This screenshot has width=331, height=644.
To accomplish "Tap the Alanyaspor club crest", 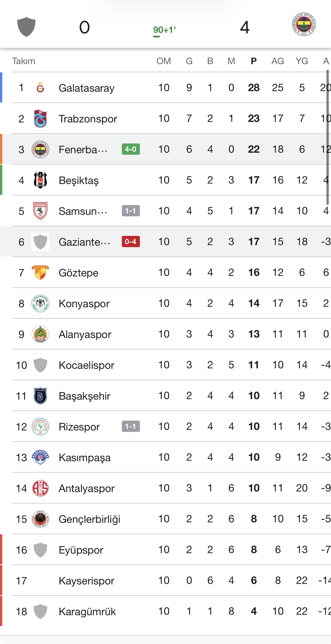I will [40, 334].
